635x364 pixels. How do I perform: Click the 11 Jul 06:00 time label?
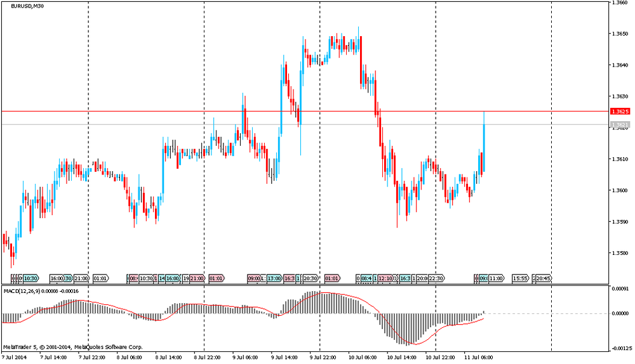(x=478, y=357)
